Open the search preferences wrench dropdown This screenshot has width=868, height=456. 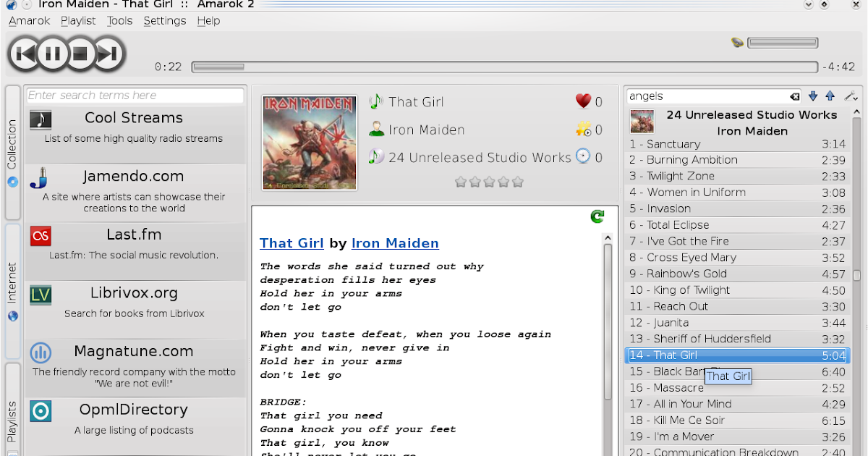tap(851, 96)
